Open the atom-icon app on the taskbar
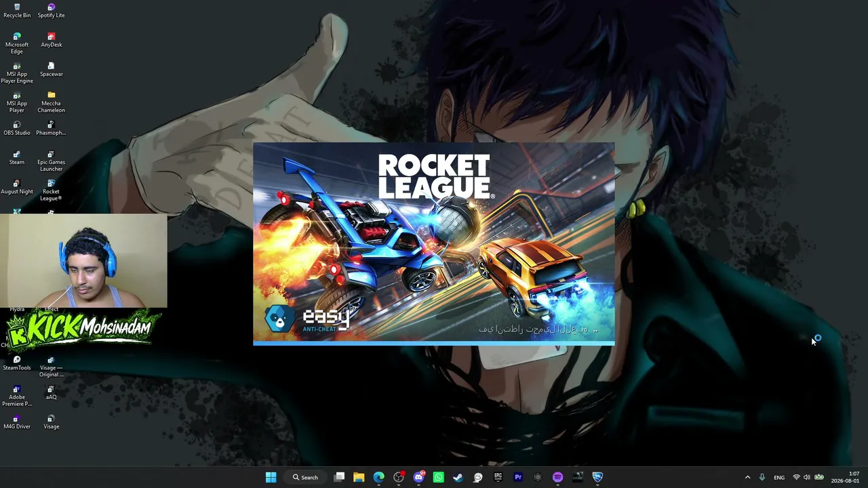The image size is (868, 488). tap(538, 477)
